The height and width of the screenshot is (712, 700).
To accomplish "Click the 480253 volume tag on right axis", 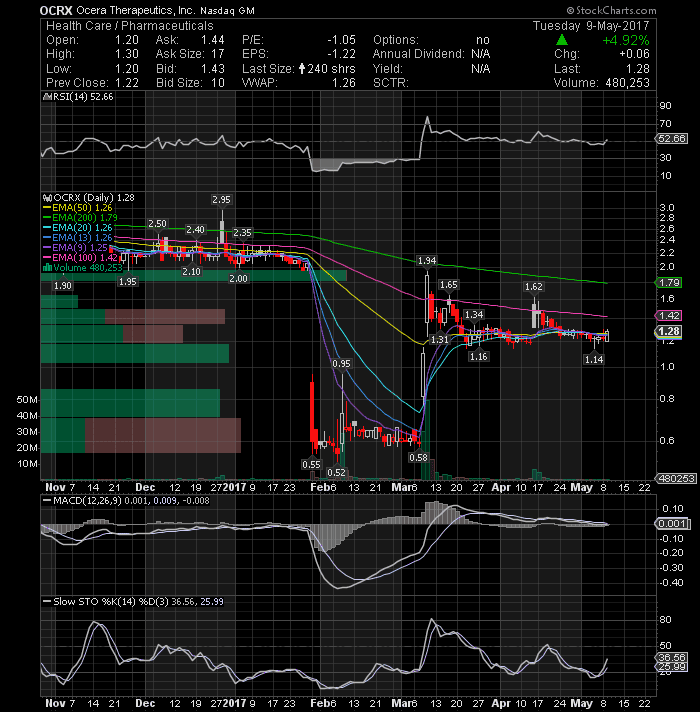I will pyautogui.click(x=675, y=478).
